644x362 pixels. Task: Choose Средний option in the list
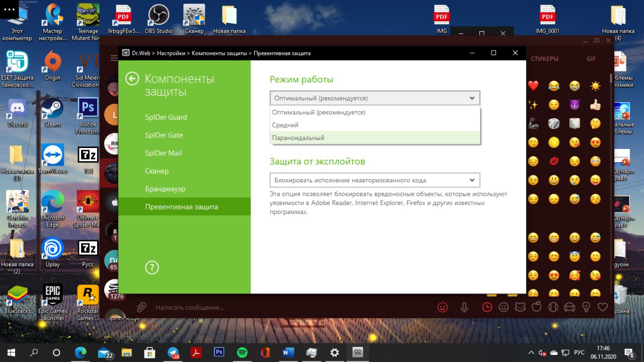(375, 125)
